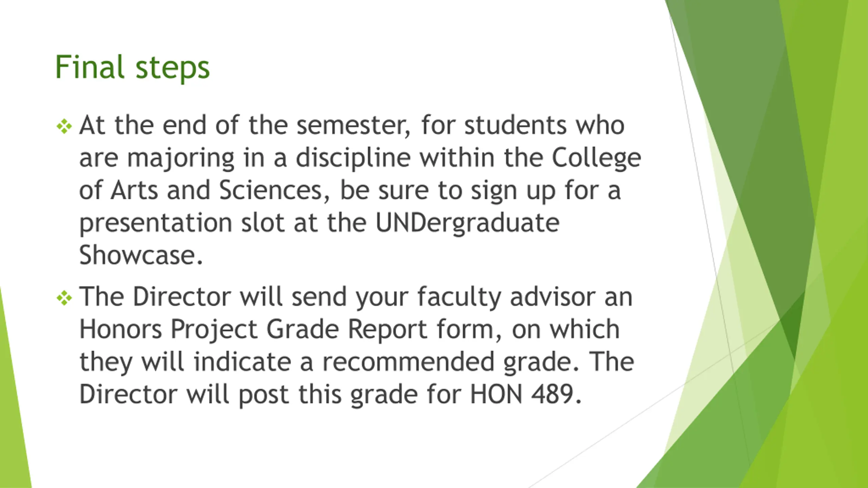
Task: Click the word 'College' in first bullet
Action: click(596, 158)
